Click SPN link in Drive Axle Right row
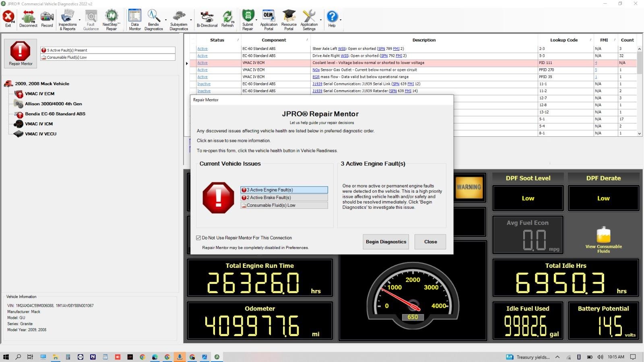This screenshot has width=644, height=362. [x=384, y=56]
